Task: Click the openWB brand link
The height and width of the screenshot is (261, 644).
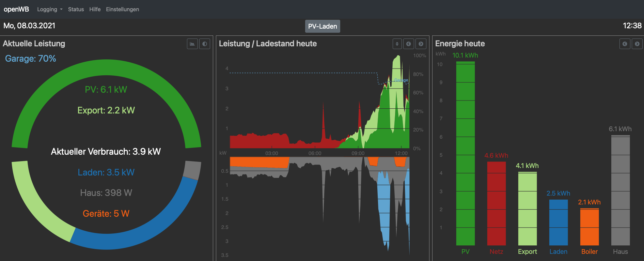Action: (x=16, y=9)
